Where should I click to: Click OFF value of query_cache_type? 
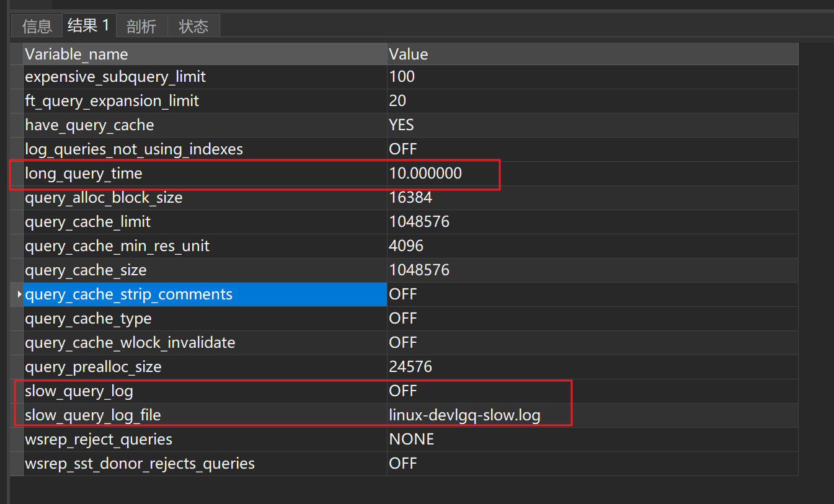point(593,319)
